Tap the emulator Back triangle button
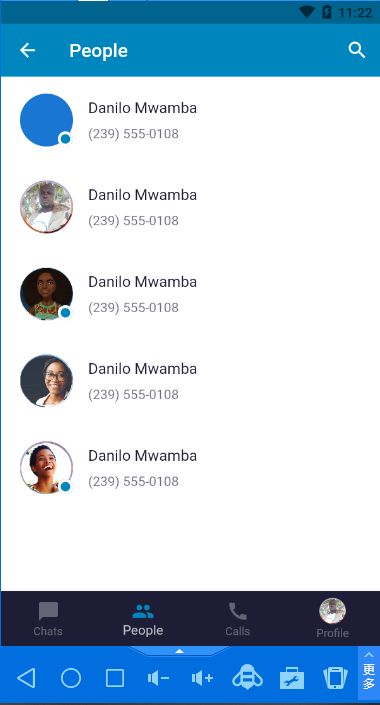Image resolution: width=380 pixels, height=705 pixels. [x=27, y=678]
